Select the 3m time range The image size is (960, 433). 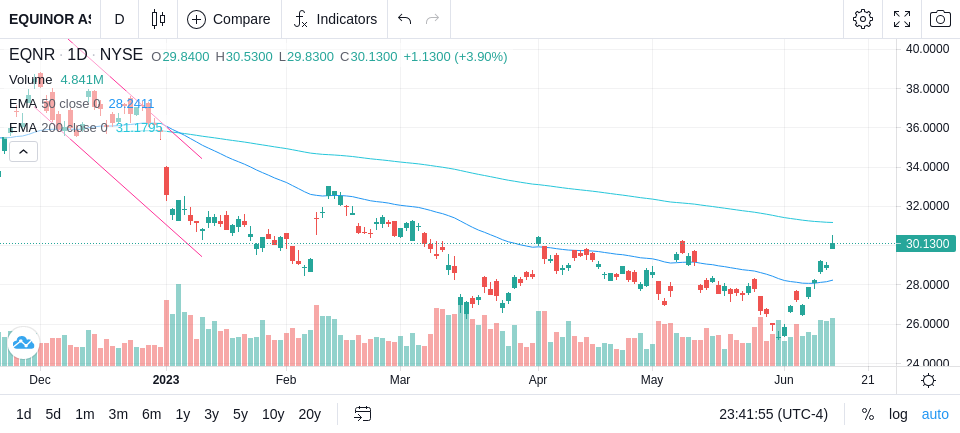pyautogui.click(x=118, y=415)
